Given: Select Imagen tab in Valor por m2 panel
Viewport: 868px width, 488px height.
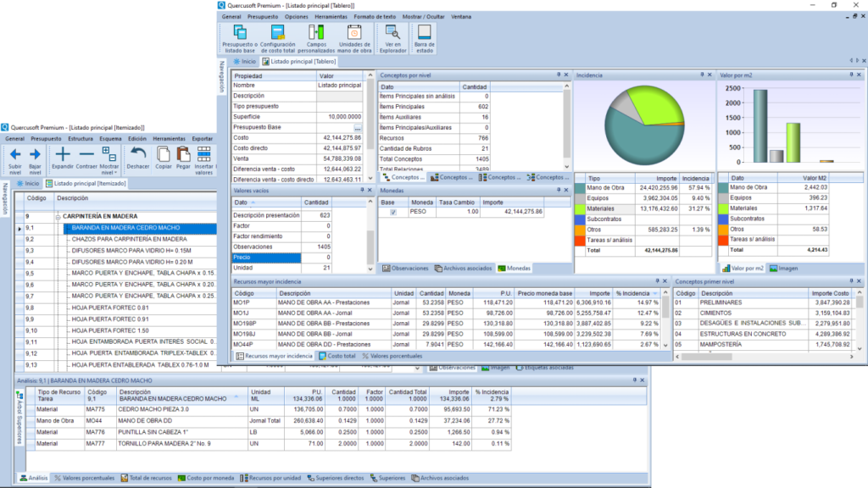Looking at the screenshot, I should (783, 269).
